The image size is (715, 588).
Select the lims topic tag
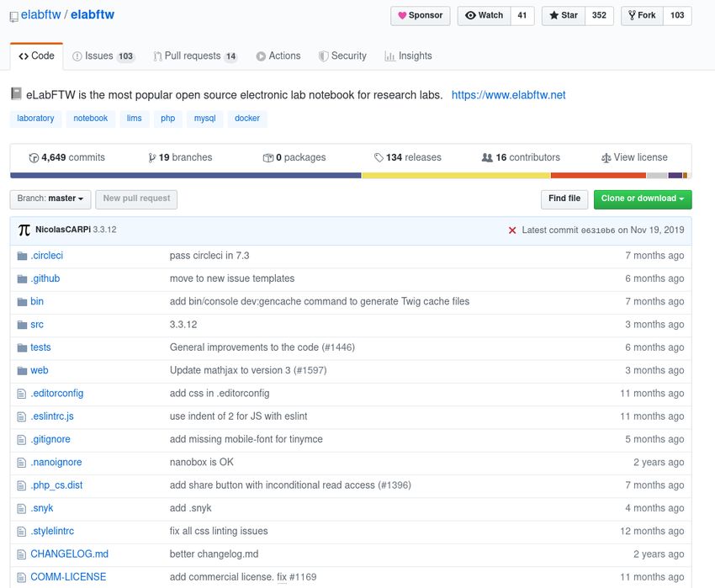134,119
